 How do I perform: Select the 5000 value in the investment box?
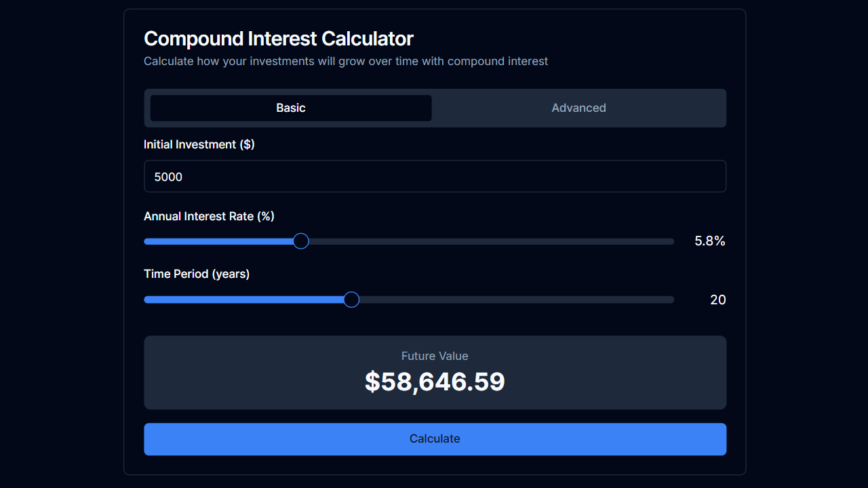pyautogui.click(x=168, y=176)
